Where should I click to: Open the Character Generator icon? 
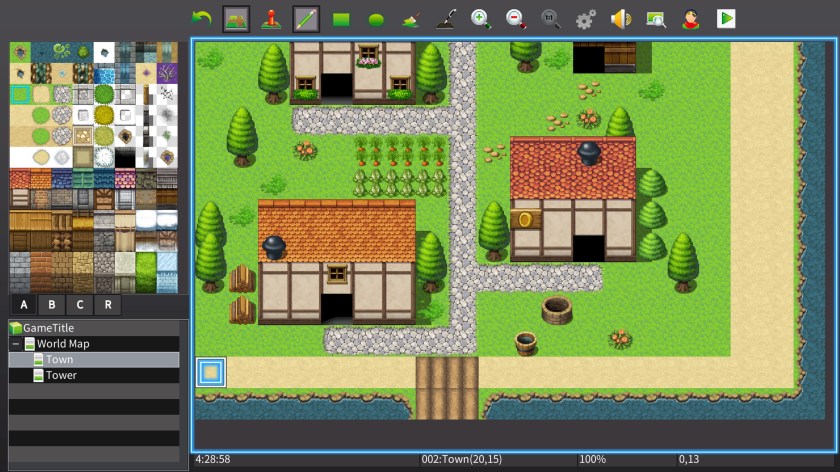[690, 18]
